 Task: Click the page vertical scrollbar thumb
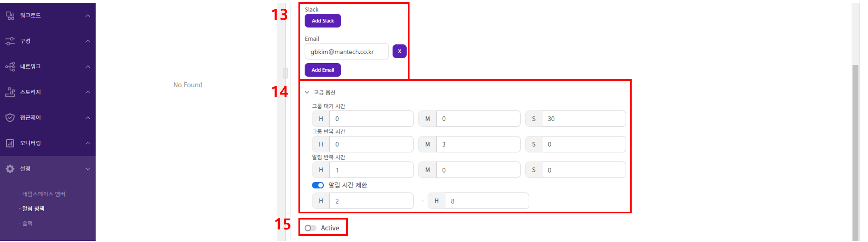(x=855, y=153)
